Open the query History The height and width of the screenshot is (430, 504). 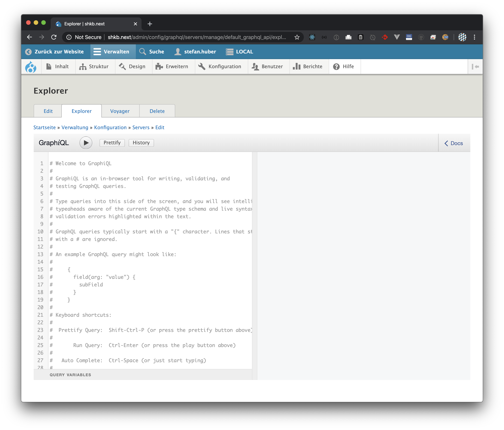pyautogui.click(x=141, y=143)
